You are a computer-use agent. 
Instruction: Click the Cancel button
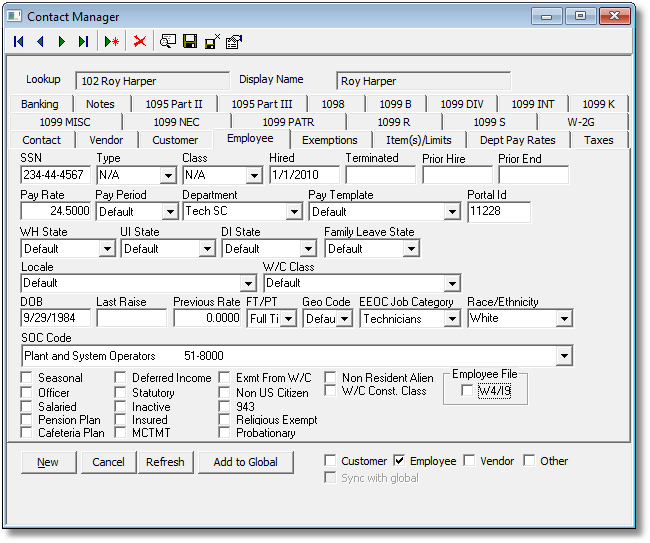point(108,462)
